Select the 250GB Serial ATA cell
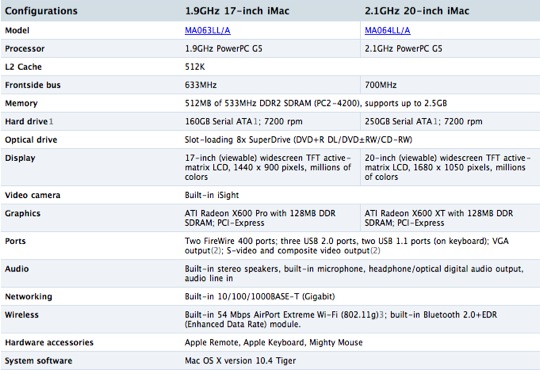The width and height of the screenshot is (540, 370). tap(423, 122)
